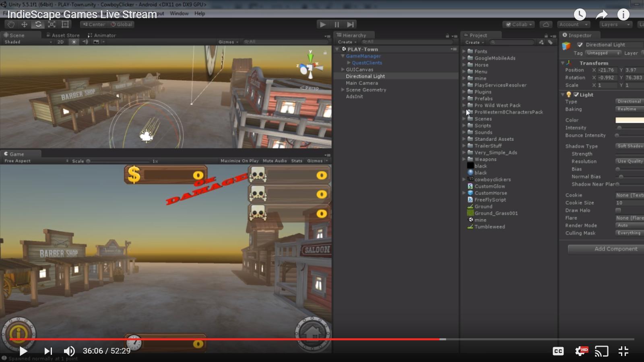Click Maximize On Play button
The height and width of the screenshot is (362, 644).
coord(239,161)
